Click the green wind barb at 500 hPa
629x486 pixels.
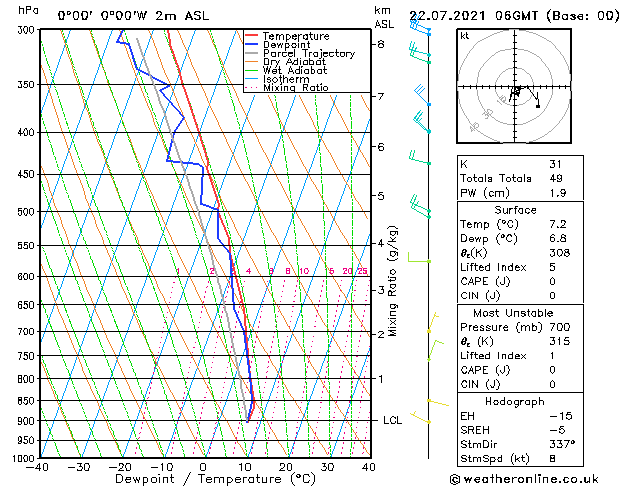420,207
